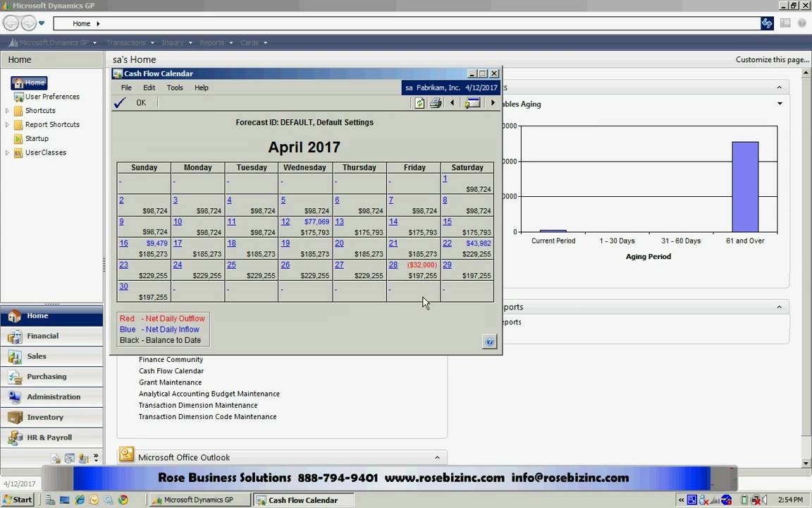Click April 30 date link in calendar
The height and width of the screenshot is (508, 812).
(124, 286)
